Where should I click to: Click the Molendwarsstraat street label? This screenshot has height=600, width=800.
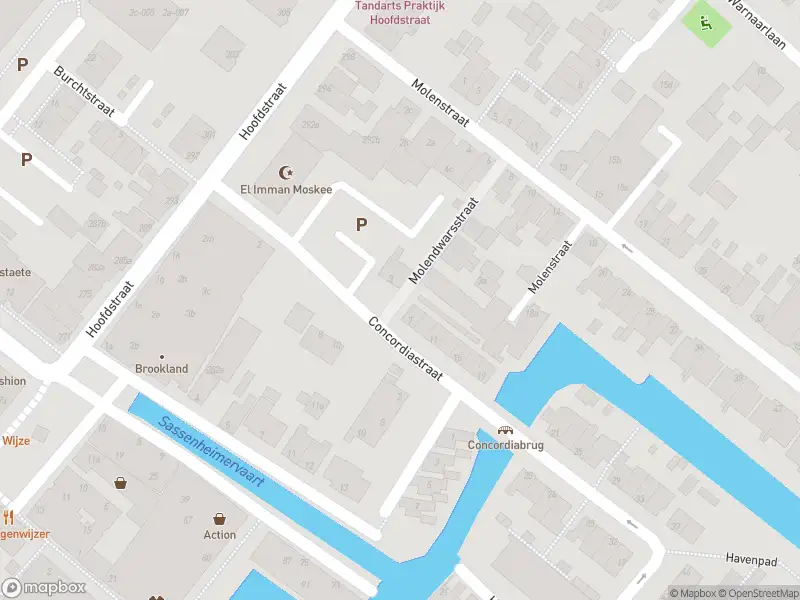[x=444, y=240]
